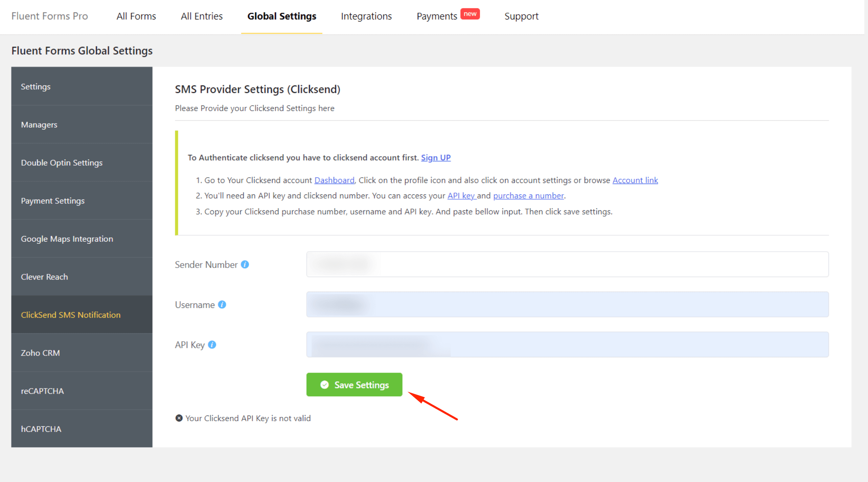Open Payment Settings in the sidebar
This screenshot has width=868, height=482.
coord(82,201)
